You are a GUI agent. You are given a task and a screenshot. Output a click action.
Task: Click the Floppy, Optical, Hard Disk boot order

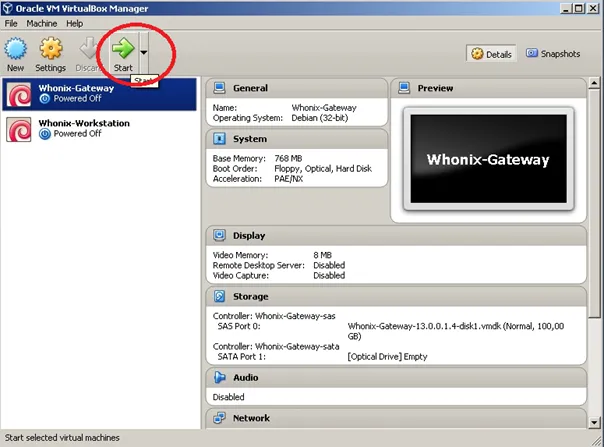(323, 169)
